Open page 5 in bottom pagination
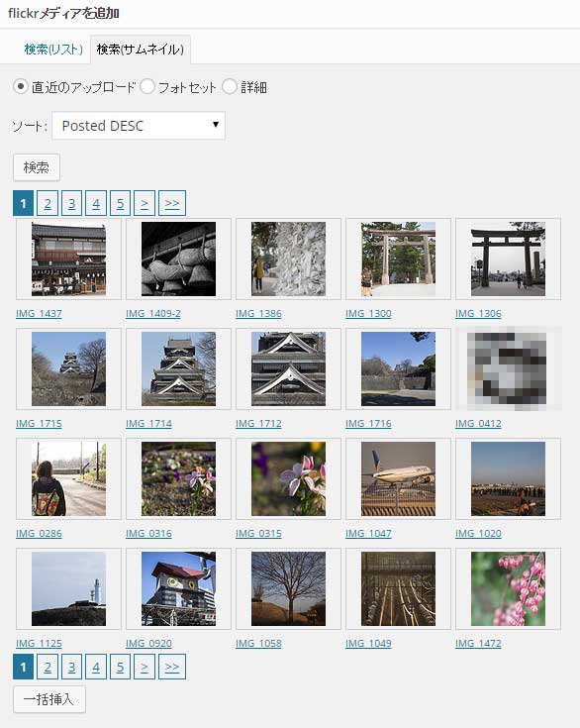The image size is (580, 728). [120, 668]
